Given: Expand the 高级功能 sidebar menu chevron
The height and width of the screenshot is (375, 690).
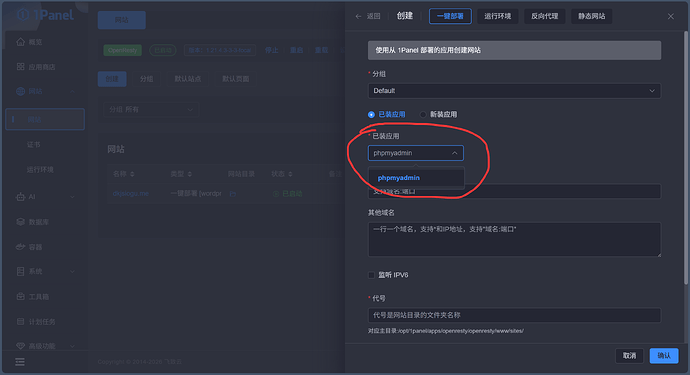Looking at the screenshot, I should tap(73, 346).
